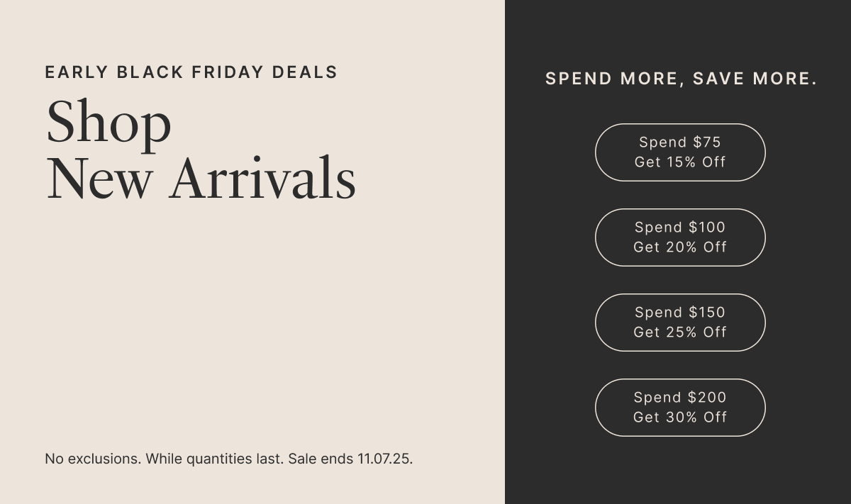The image size is (851, 504).
Task: Open the Spend $200 Get 30% Off deal
Action: point(680,407)
